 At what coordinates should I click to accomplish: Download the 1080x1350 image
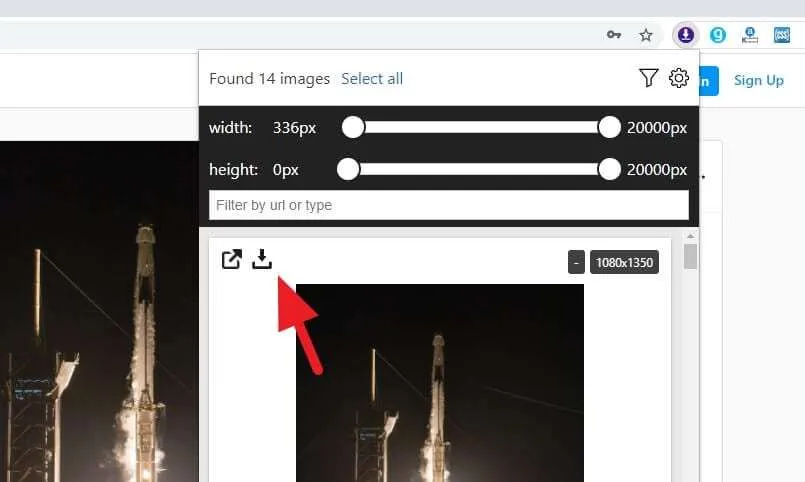262,259
